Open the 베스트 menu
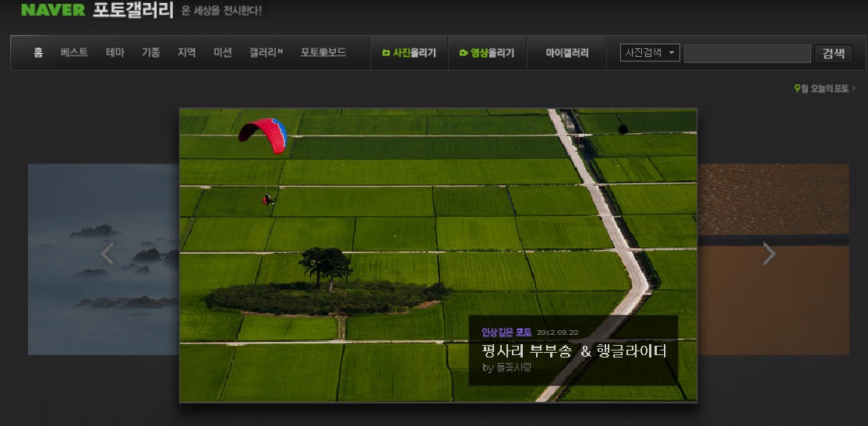Viewport: 868px width, 426px height. [74, 53]
